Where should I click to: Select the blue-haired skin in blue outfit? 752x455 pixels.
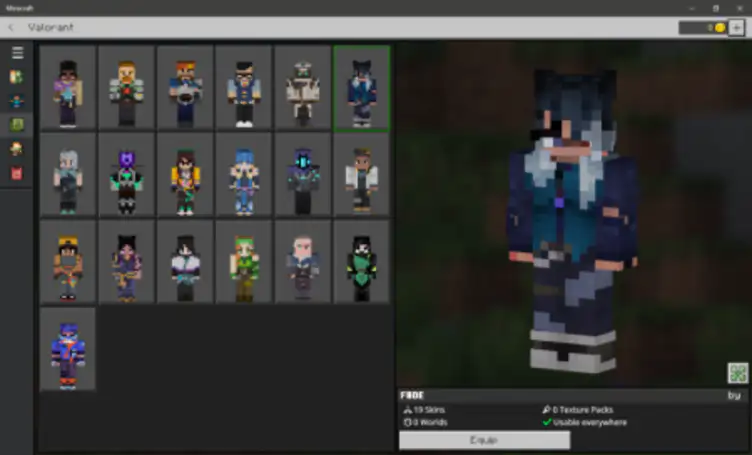[244, 175]
